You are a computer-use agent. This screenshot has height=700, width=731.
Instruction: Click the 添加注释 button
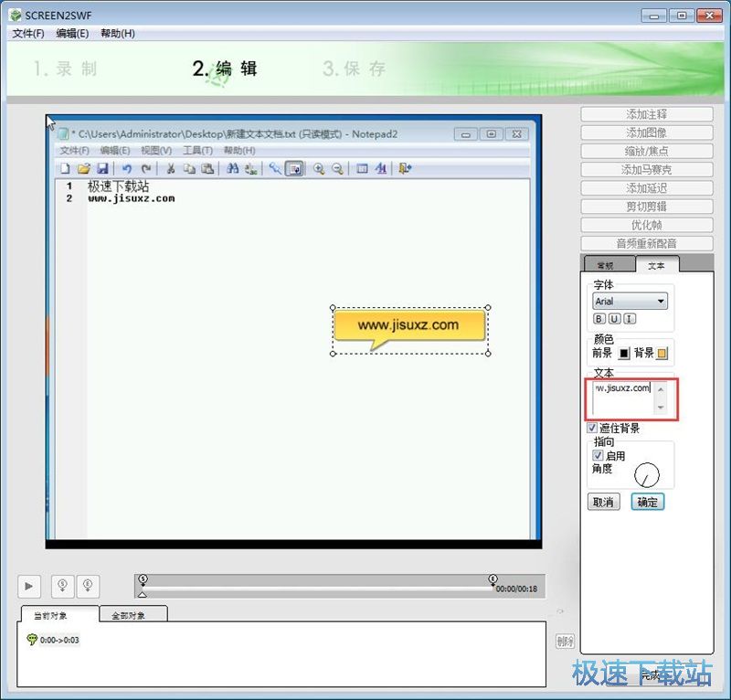point(647,114)
